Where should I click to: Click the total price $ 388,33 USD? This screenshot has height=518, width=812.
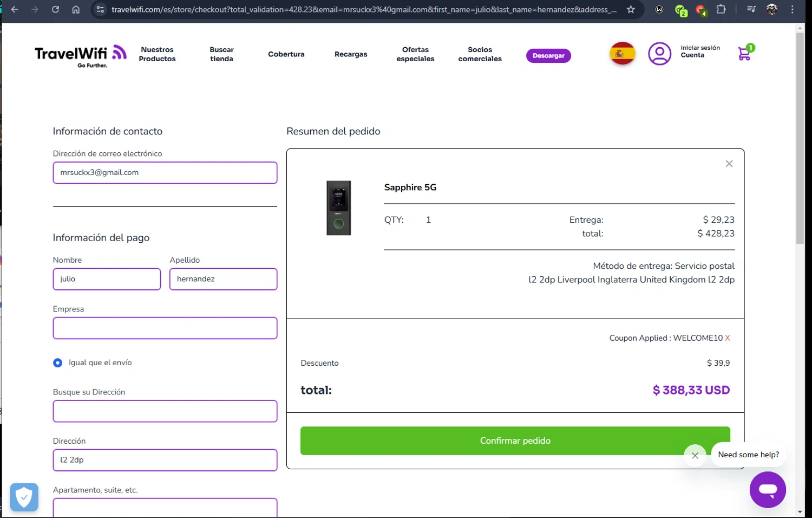click(691, 390)
